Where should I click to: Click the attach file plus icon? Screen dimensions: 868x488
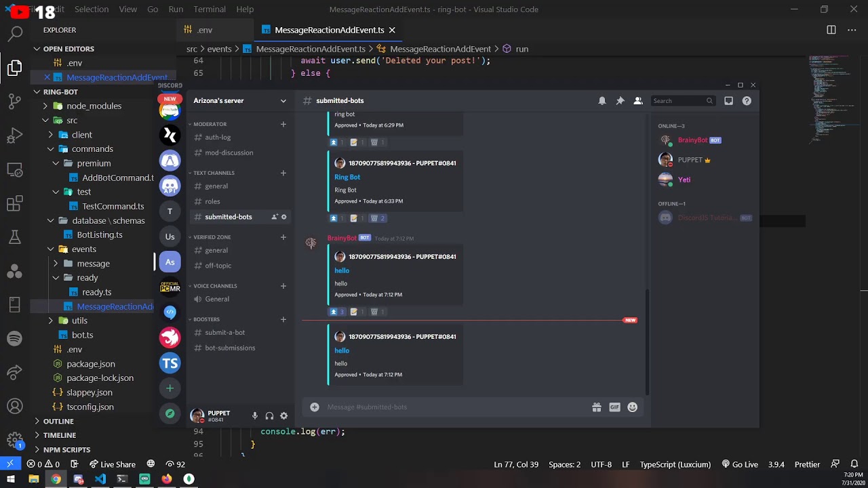[x=315, y=407]
